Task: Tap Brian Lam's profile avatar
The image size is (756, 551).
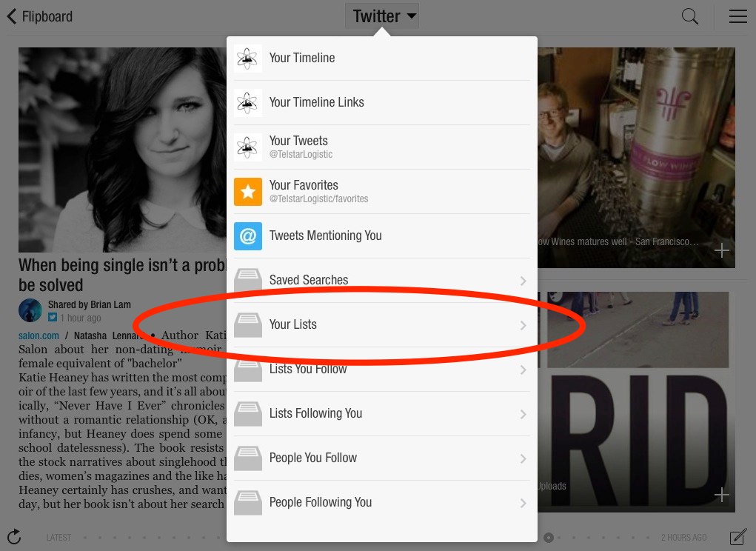Action: click(x=30, y=310)
